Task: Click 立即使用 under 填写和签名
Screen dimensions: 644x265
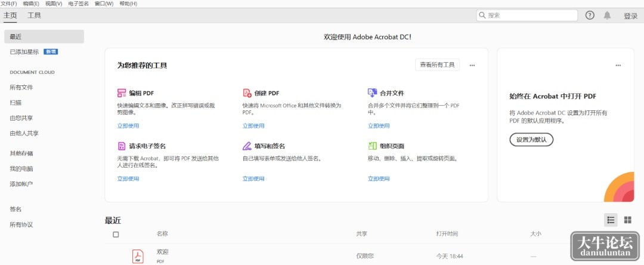Action: [x=253, y=178]
